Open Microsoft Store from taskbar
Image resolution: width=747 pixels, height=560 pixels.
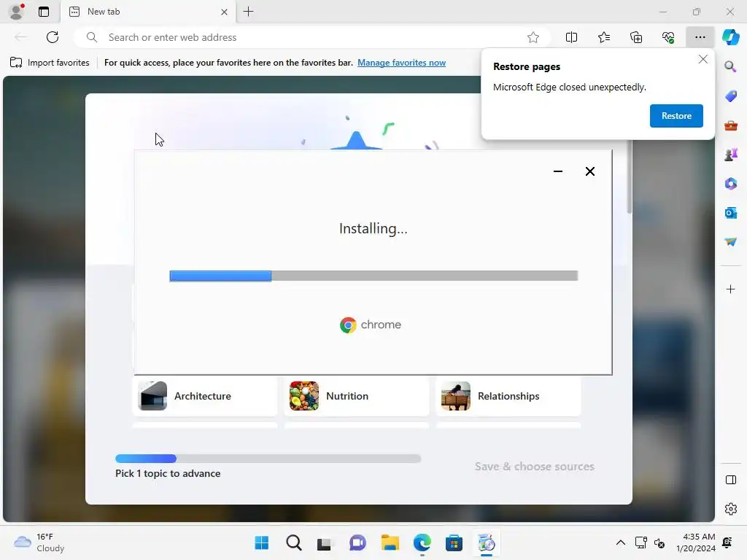tap(454, 542)
